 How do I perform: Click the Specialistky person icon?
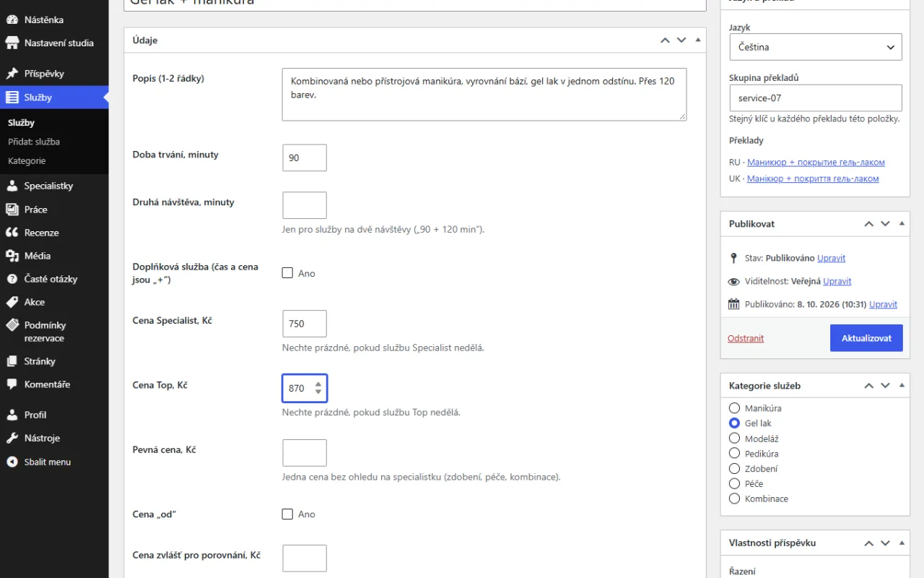click(x=12, y=186)
